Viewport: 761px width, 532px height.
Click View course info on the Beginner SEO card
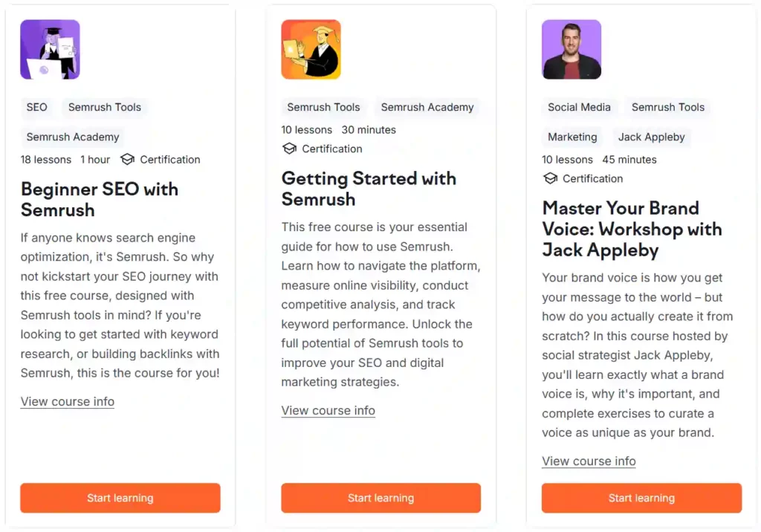click(x=67, y=401)
